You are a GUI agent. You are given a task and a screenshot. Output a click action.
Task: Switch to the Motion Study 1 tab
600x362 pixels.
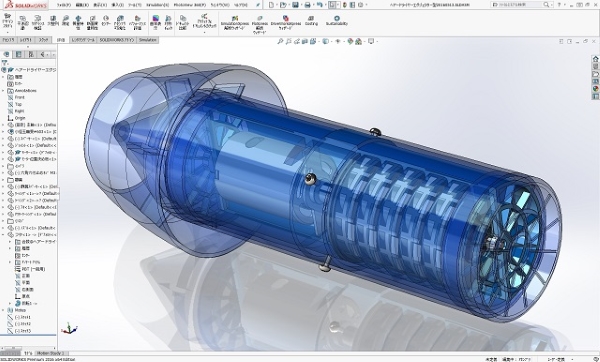(51, 353)
